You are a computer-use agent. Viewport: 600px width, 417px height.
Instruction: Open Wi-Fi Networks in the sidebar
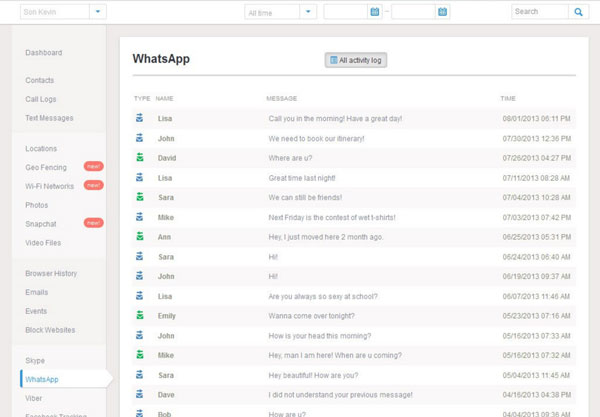coord(50,186)
